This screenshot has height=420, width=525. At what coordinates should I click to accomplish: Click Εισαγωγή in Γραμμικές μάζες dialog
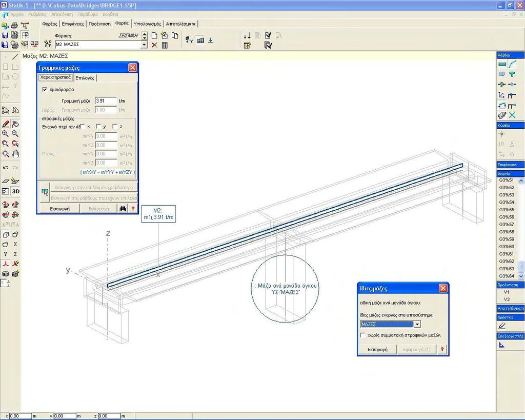pos(59,209)
